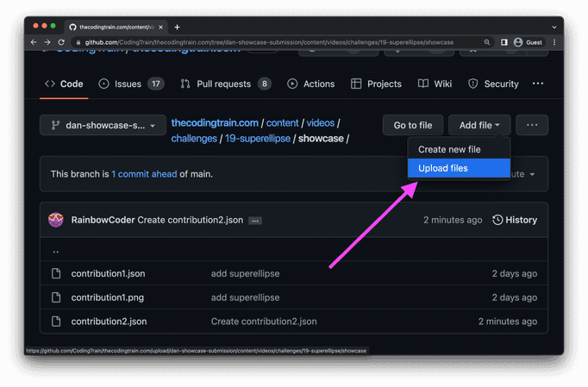Click the browser zoom magnifier icon
This screenshot has width=588, height=387.
point(487,42)
